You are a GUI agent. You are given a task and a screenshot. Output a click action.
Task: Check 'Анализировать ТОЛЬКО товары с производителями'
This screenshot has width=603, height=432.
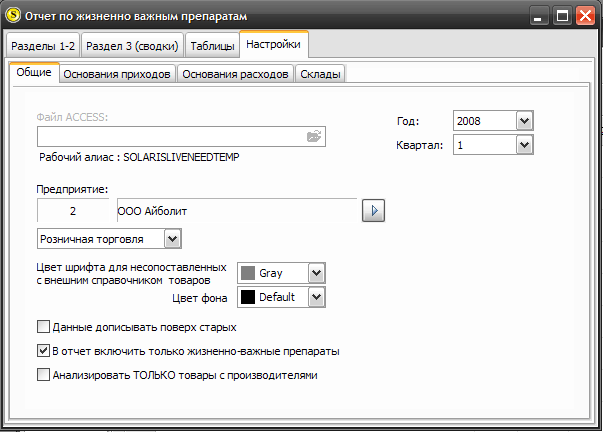(43, 375)
